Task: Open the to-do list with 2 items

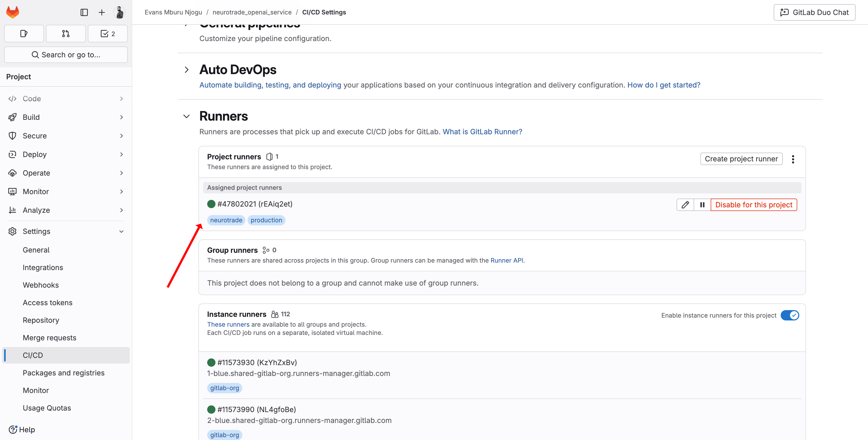Action: point(107,34)
